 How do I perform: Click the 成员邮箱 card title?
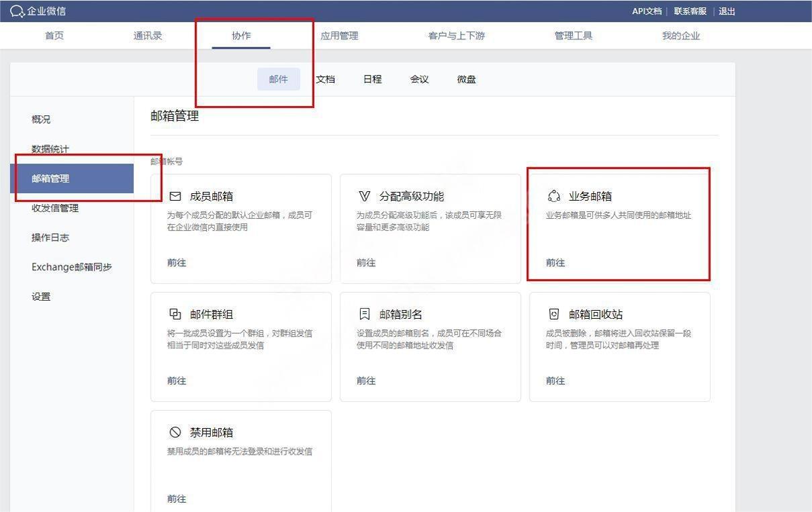tap(212, 197)
